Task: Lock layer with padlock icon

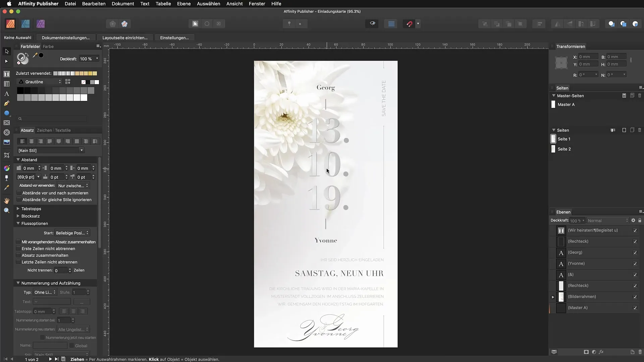Action: pos(640,221)
